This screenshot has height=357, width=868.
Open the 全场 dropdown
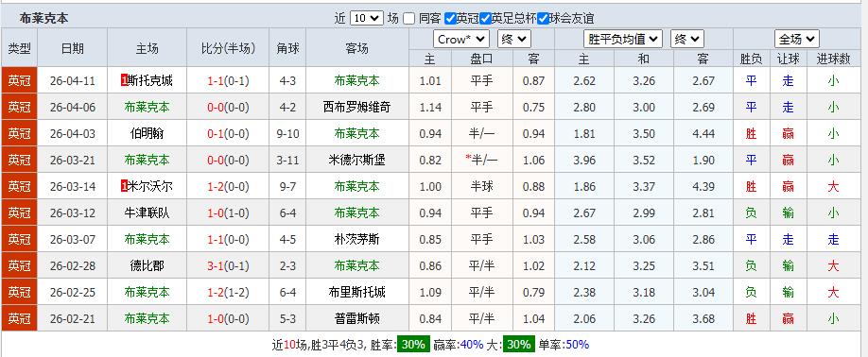tap(796, 40)
